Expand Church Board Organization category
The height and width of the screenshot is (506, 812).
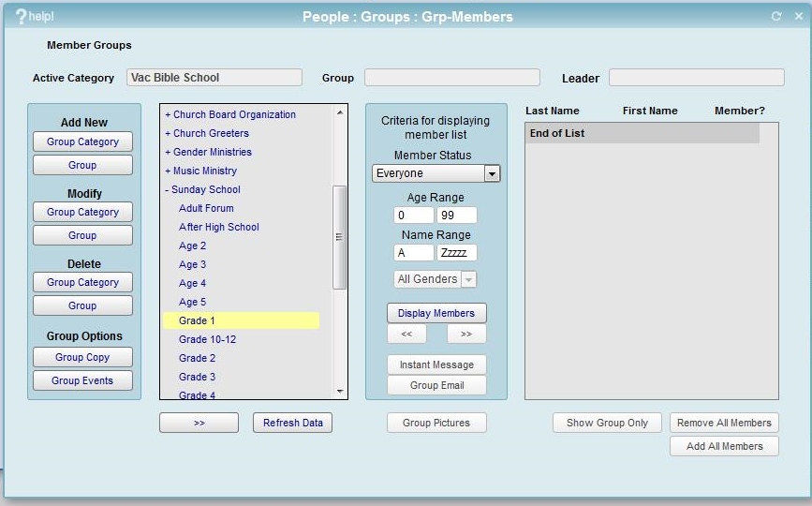(230, 114)
